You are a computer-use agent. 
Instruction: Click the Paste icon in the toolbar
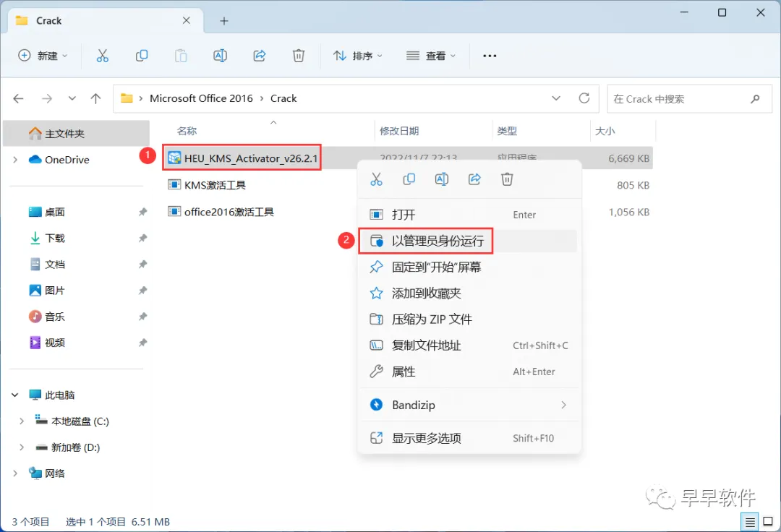point(181,56)
